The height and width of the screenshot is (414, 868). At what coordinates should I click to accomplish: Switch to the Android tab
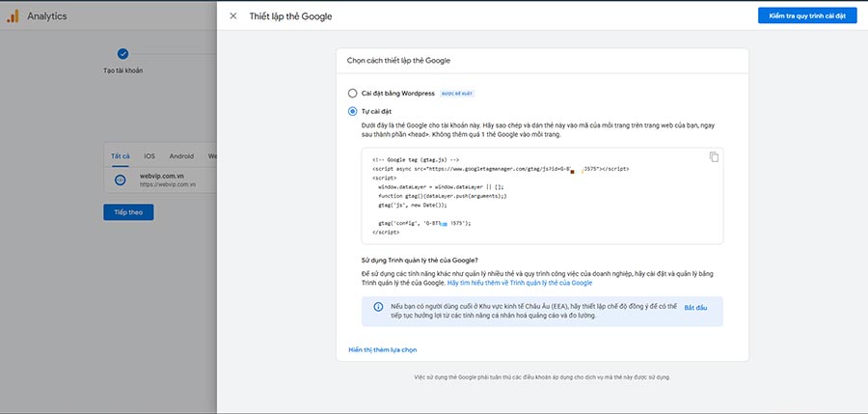[x=181, y=156]
